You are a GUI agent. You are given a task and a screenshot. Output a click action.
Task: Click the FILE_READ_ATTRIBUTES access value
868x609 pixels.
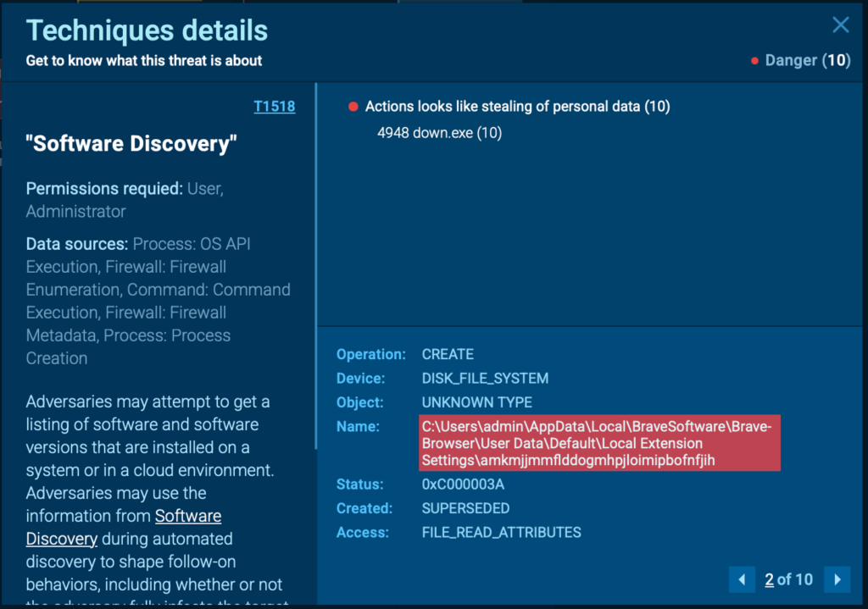tap(501, 533)
